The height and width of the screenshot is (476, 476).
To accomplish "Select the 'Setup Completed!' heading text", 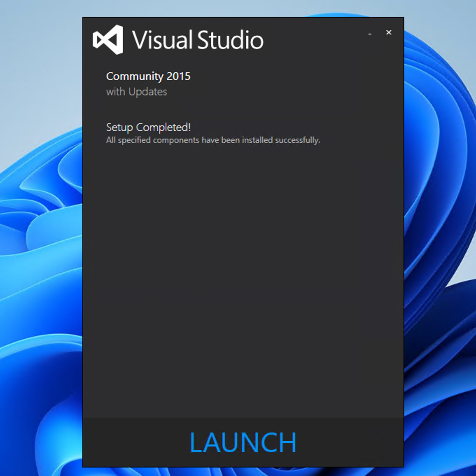I will point(148,127).
